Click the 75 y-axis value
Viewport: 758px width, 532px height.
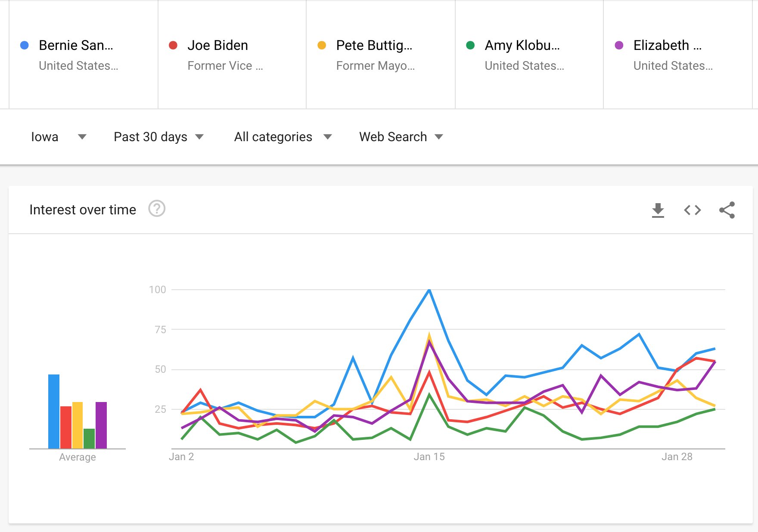point(160,330)
